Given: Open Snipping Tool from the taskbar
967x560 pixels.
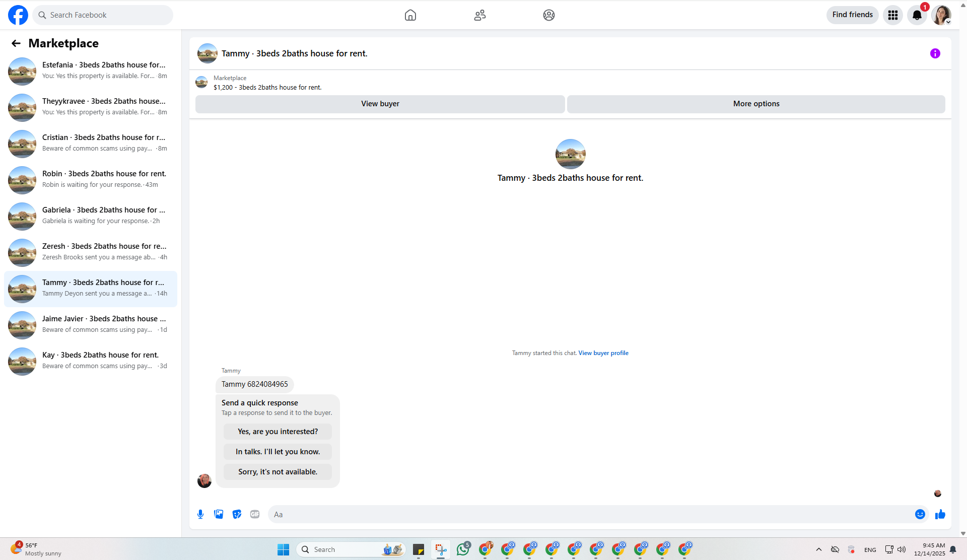Looking at the screenshot, I should 441,549.
